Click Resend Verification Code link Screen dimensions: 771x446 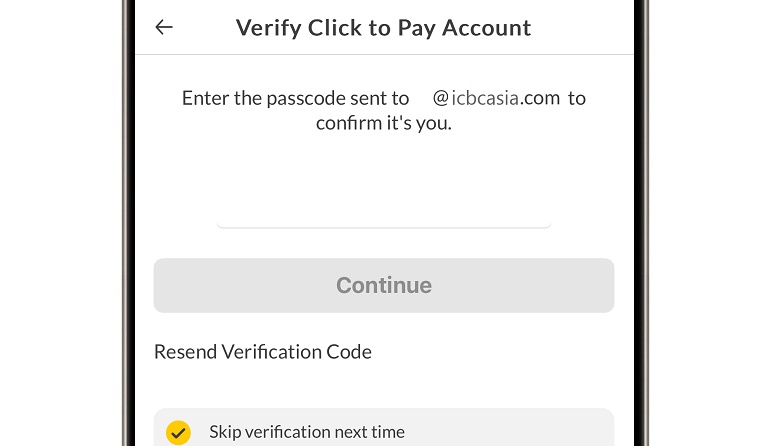263,352
